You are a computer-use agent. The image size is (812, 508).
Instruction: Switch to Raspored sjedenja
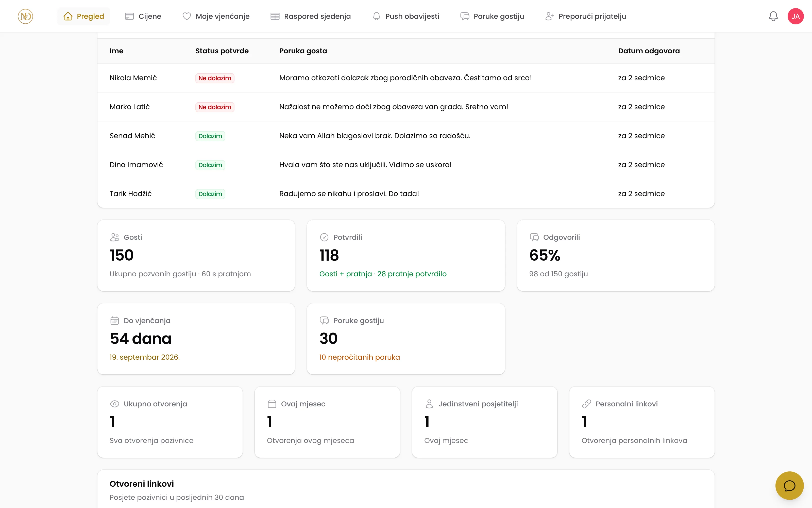[x=310, y=16]
